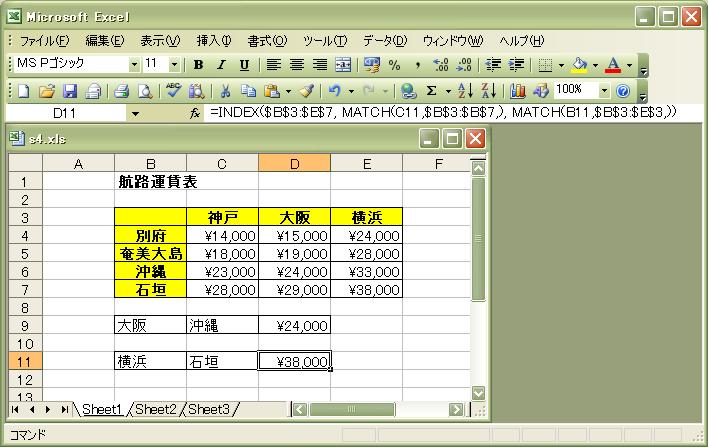This screenshot has width=708, height=447.
Task: Apply yellow fill color
Action: [579, 65]
